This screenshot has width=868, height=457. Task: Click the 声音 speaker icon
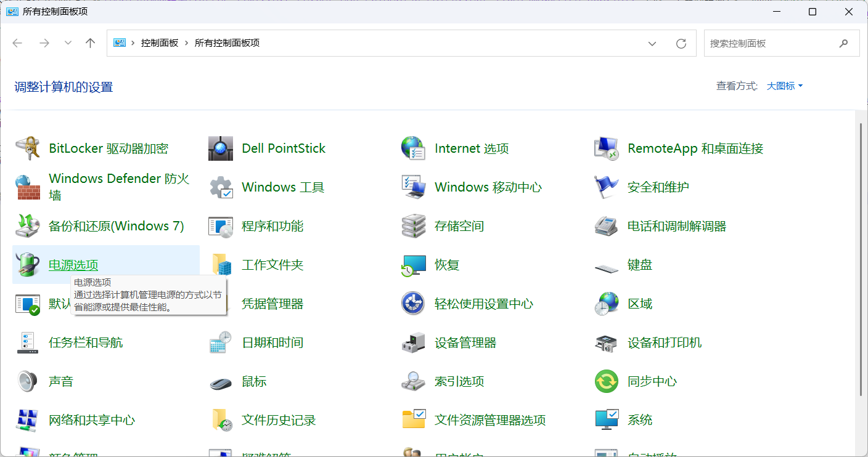point(28,381)
